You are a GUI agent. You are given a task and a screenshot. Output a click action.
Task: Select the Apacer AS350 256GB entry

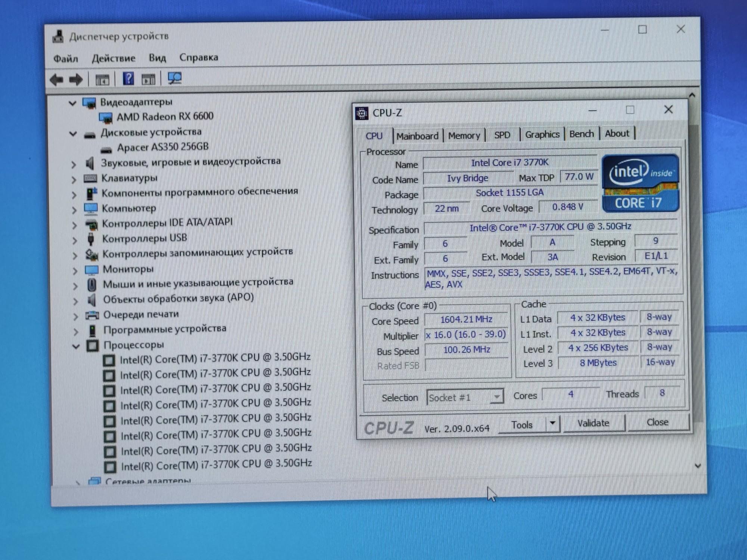click(163, 147)
